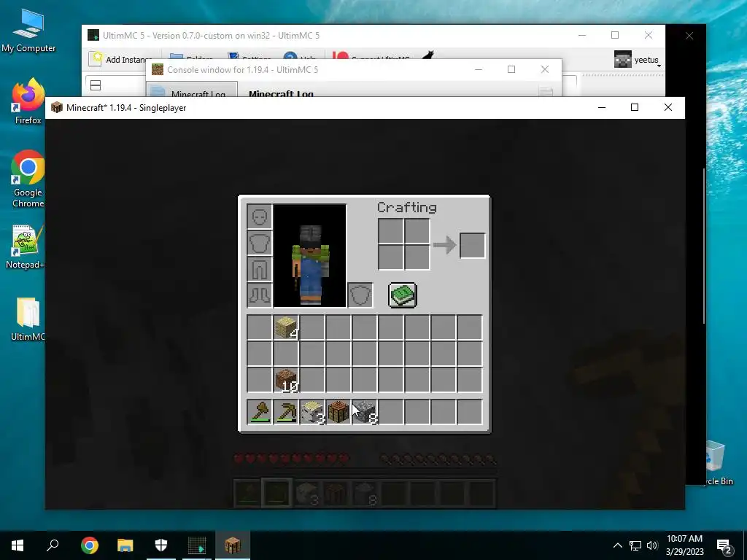
Task: Open Google Chrome desktop shortcut
Action: coord(28,179)
